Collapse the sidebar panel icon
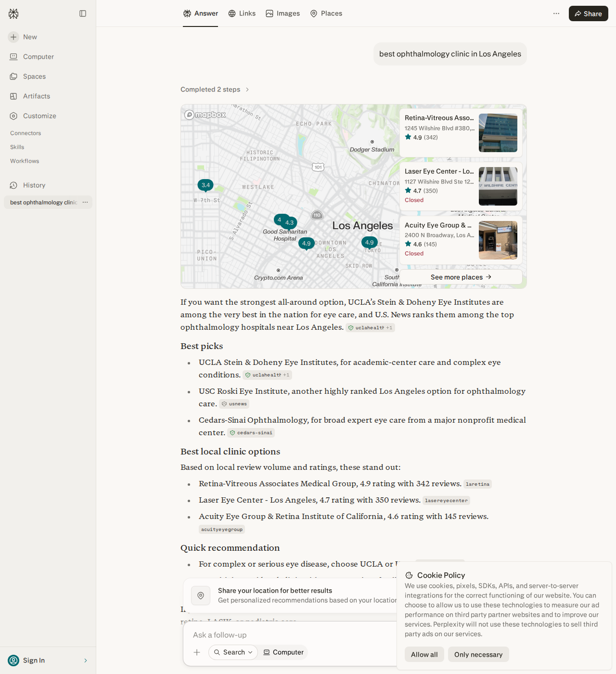 pyautogui.click(x=83, y=13)
